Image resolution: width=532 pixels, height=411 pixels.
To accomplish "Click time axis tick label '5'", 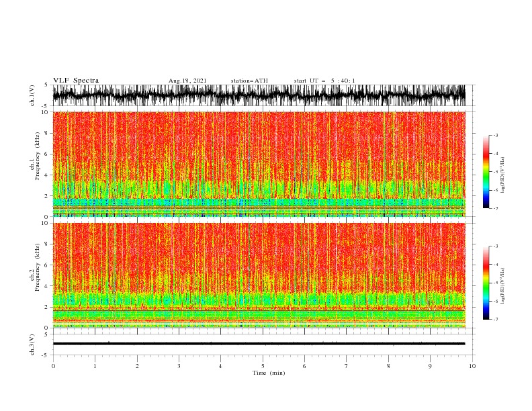I will pos(263,366).
